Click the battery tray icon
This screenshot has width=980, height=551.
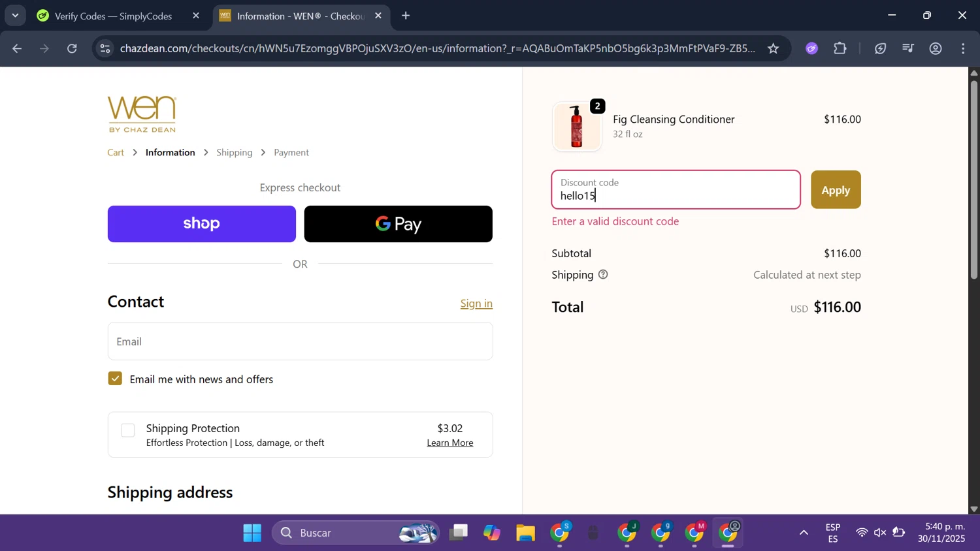tap(899, 533)
